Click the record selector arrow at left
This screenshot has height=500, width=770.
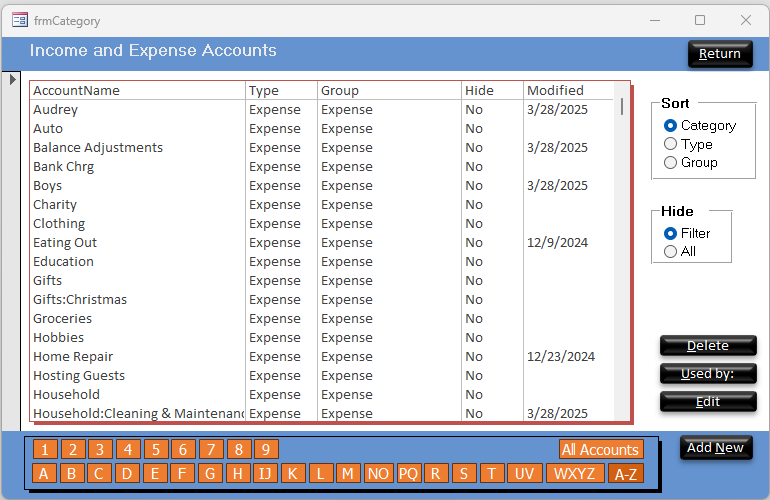13,79
